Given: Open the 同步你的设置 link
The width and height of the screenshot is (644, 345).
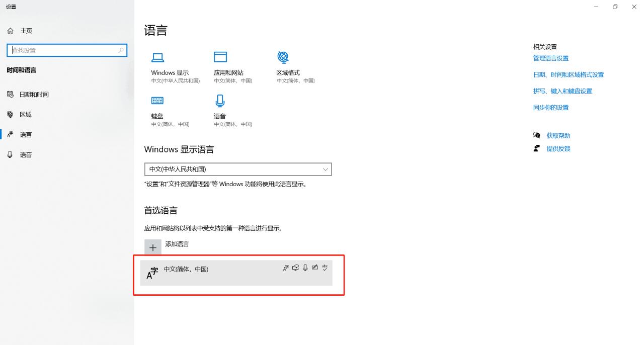Looking at the screenshot, I should 550,108.
